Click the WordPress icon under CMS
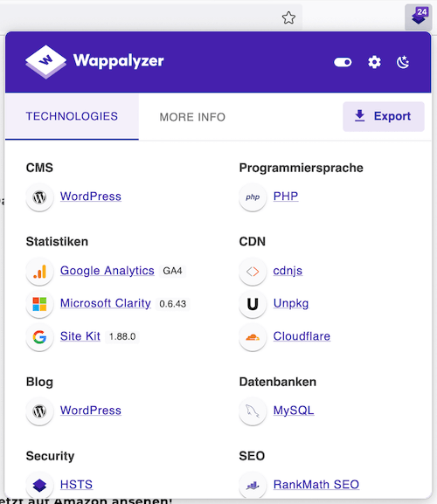437x504 pixels. (x=39, y=197)
